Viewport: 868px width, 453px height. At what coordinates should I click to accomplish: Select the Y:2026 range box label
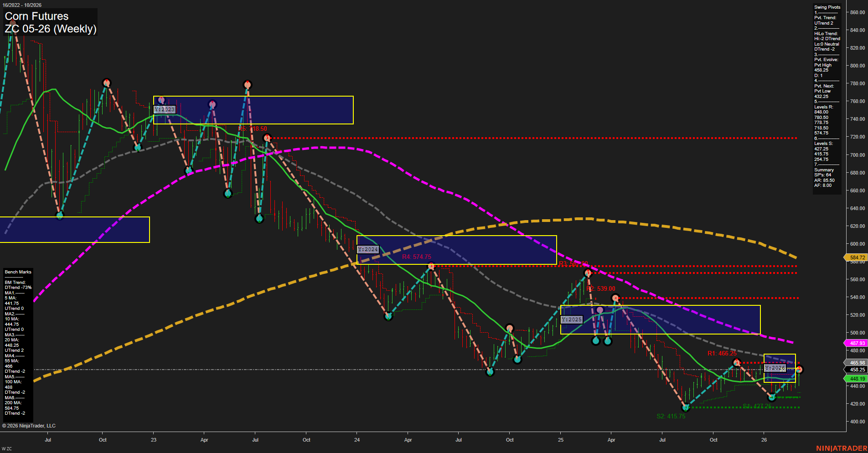775,367
